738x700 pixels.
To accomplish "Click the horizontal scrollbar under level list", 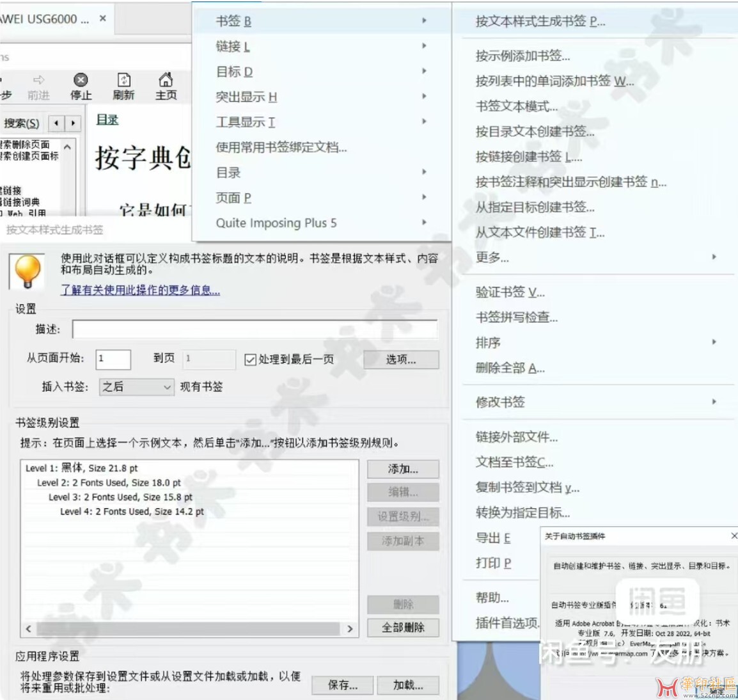I will [188, 629].
